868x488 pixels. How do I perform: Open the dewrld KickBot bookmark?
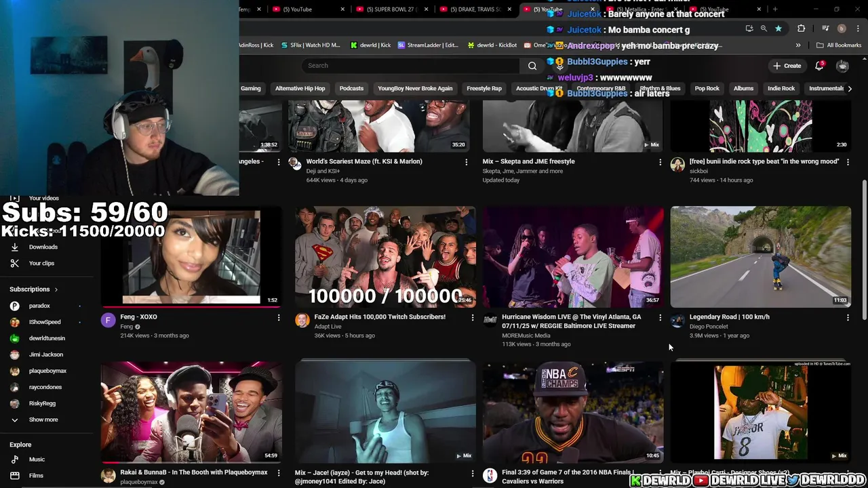[x=492, y=45]
